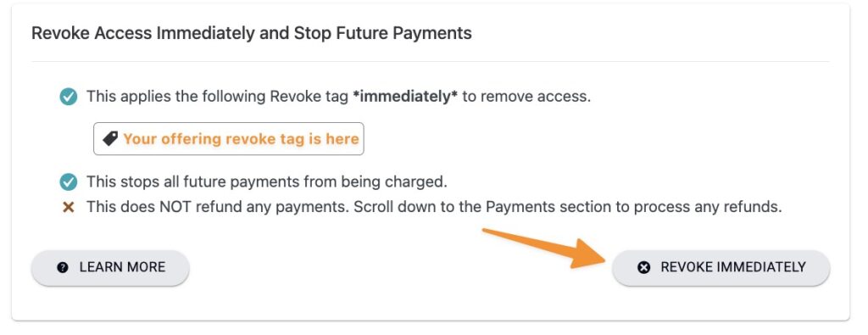Click the teal checkmark beside Revoke tag text
The height and width of the screenshot is (335, 868).
(x=68, y=97)
